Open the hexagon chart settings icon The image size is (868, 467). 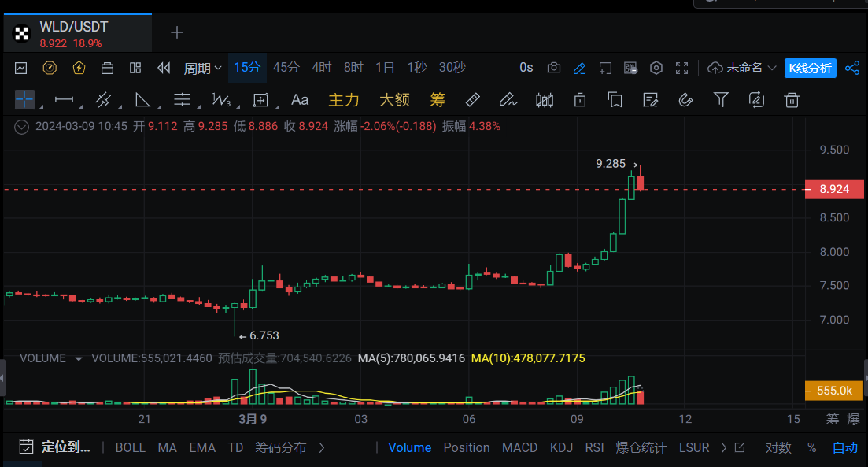pos(656,68)
